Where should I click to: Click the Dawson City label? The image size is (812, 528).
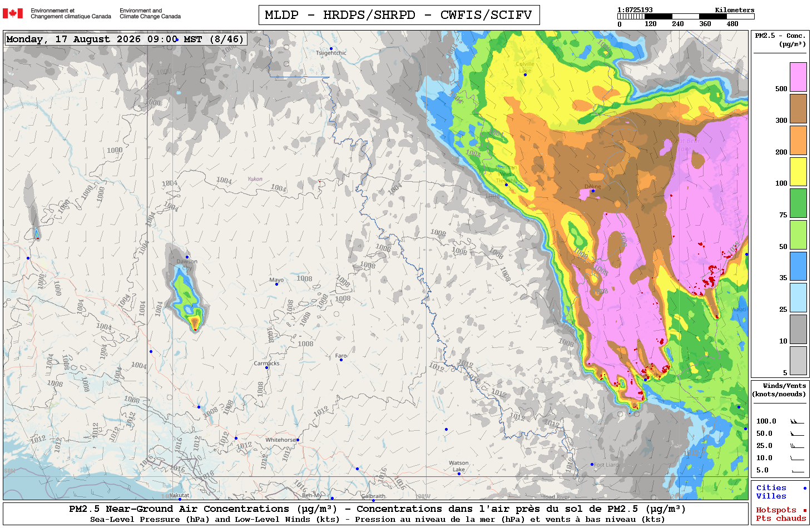point(187,265)
